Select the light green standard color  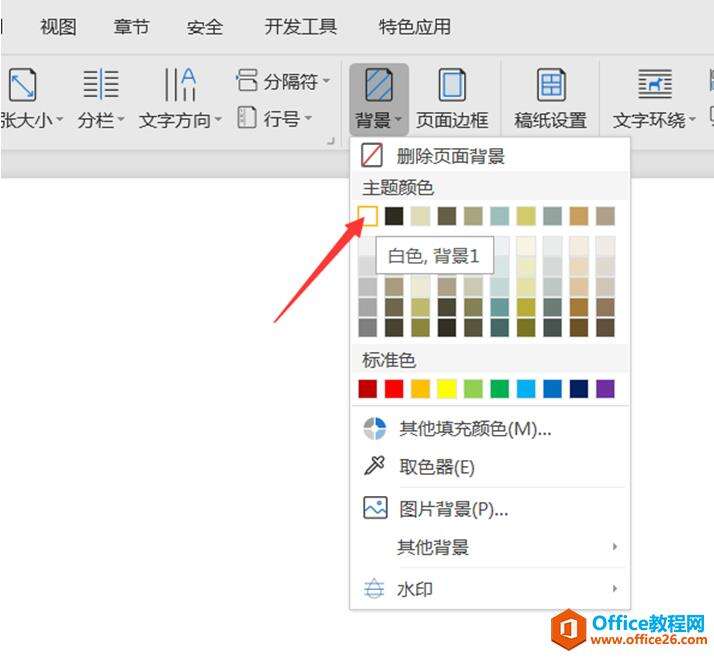[473, 389]
